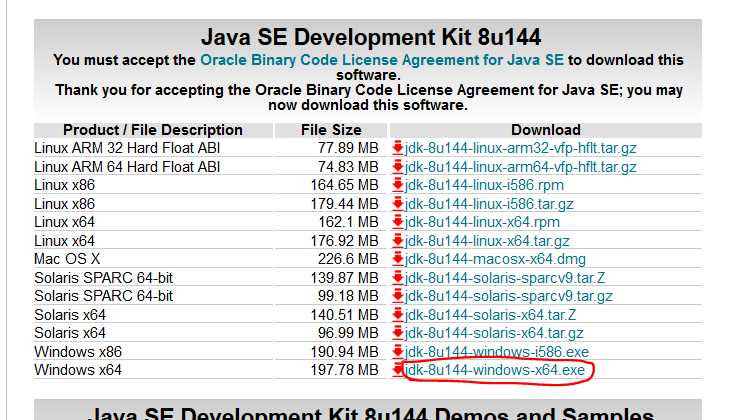Select the 190.94 MB file size

(x=345, y=352)
